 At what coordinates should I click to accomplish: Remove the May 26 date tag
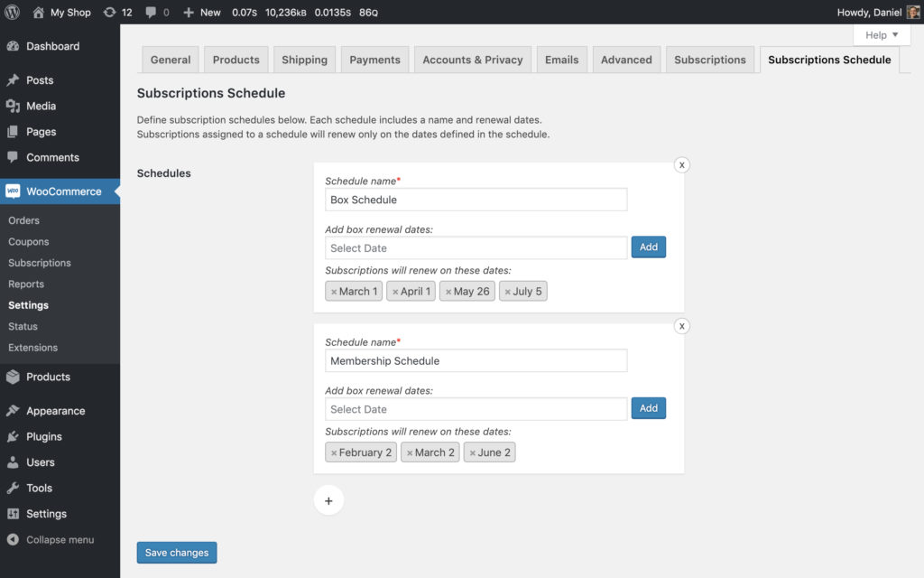point(448,292)
